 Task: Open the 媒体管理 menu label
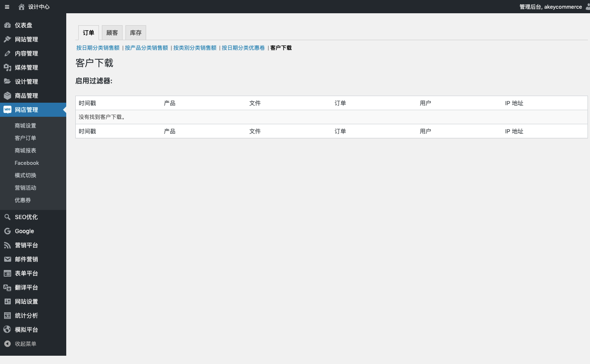click(26, 67)
